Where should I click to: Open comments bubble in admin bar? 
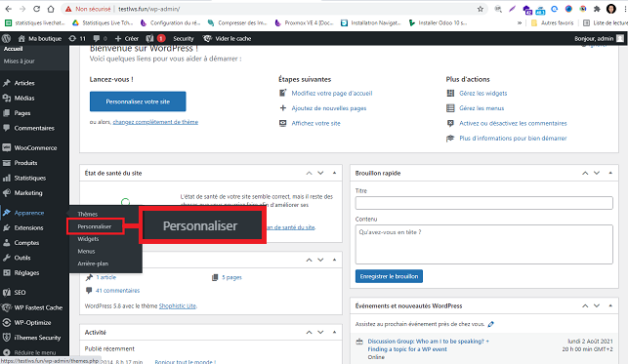click(97, 38)
